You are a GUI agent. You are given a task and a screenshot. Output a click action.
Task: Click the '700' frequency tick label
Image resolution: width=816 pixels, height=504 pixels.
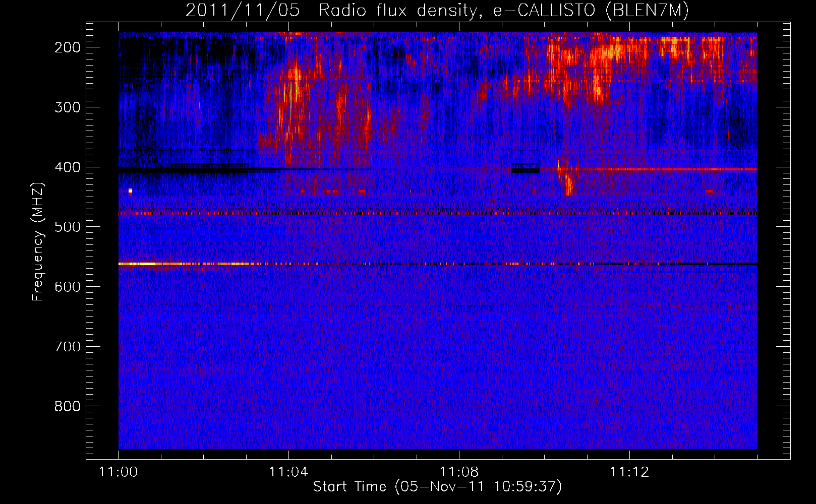pos(68,347)
